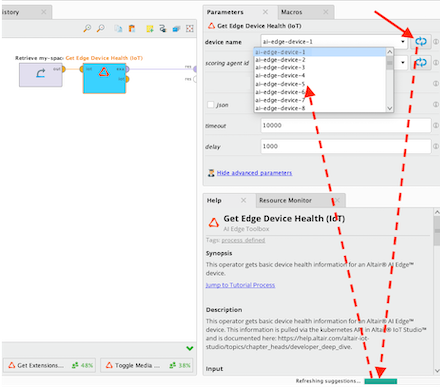Show info for the timeout parameter

[436, 125]
